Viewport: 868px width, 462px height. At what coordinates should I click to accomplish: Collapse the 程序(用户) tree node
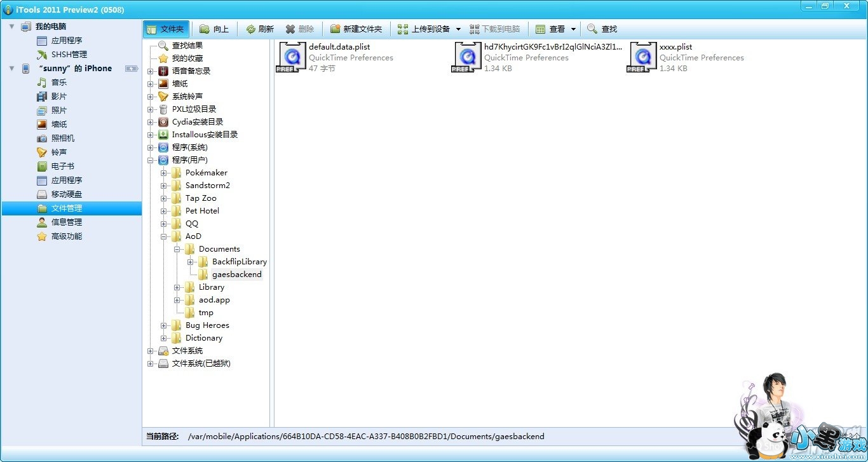pos(151,160)
